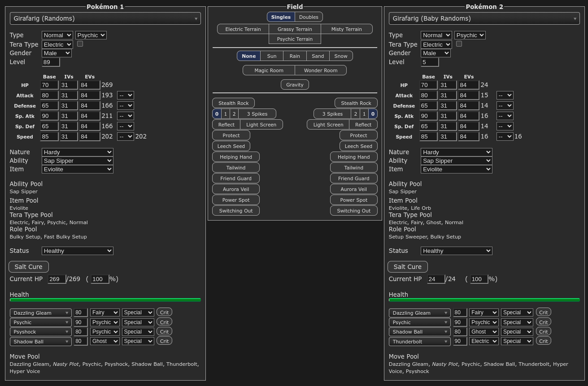
Task: Open Pokémon 2 Speed boost dropdown
Action: pos(505,136)
